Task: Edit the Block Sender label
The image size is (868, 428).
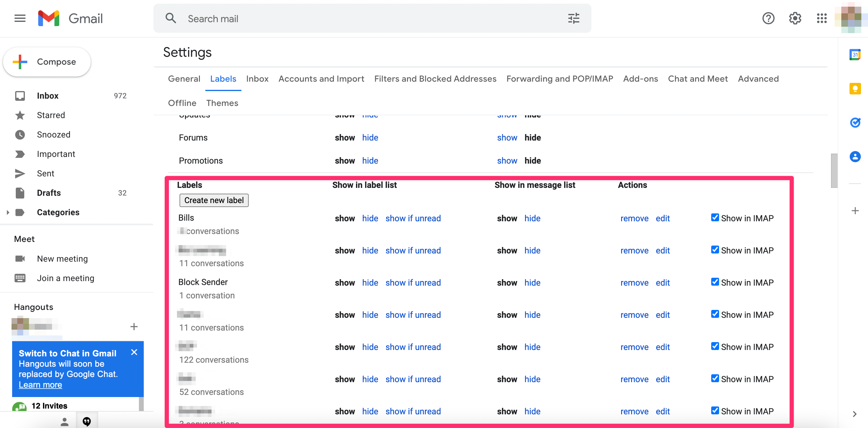Action: click(662, 283)
